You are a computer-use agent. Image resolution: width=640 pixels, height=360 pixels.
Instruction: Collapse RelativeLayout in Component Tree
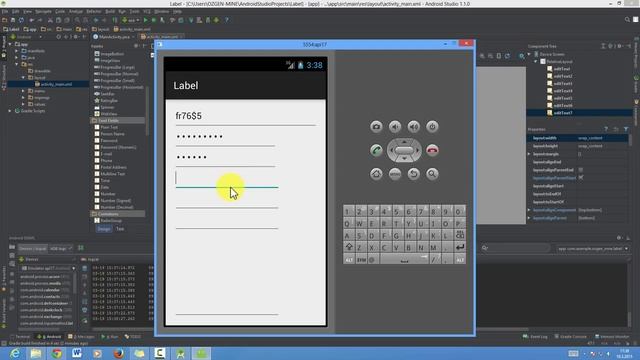536,62
